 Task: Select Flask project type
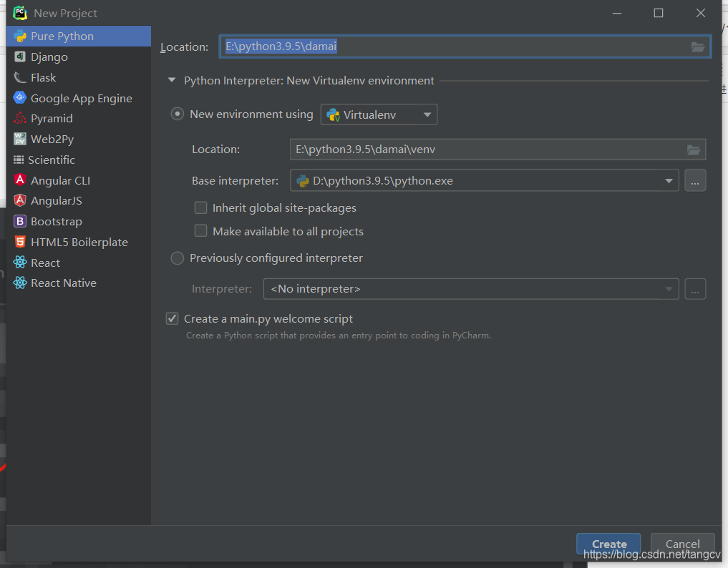click(x=79, y=77)
